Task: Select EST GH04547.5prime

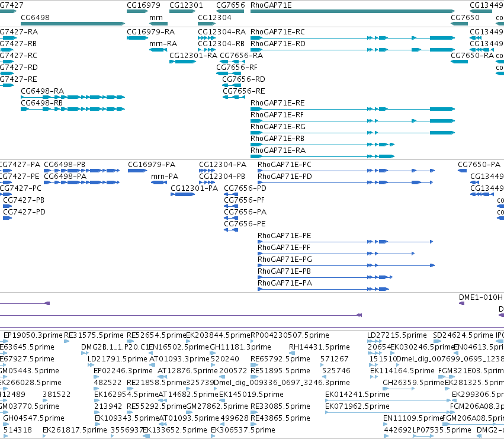Action: tap(34, 418)
